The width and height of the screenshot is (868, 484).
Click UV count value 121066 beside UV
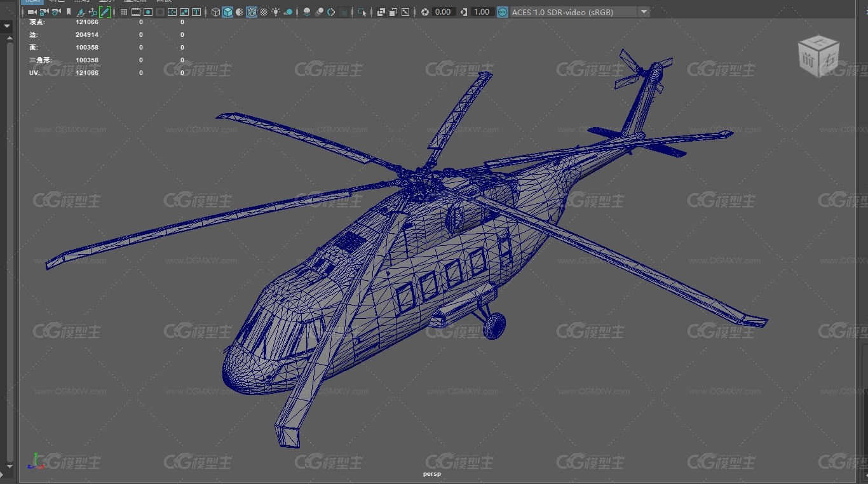point(87,73)
